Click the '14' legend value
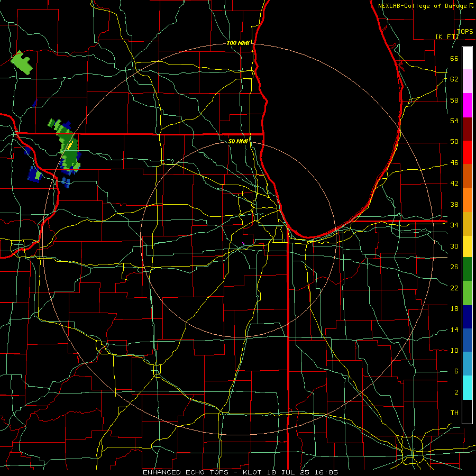Viewport: 476px width, 476px height. [x=454, y=329]
